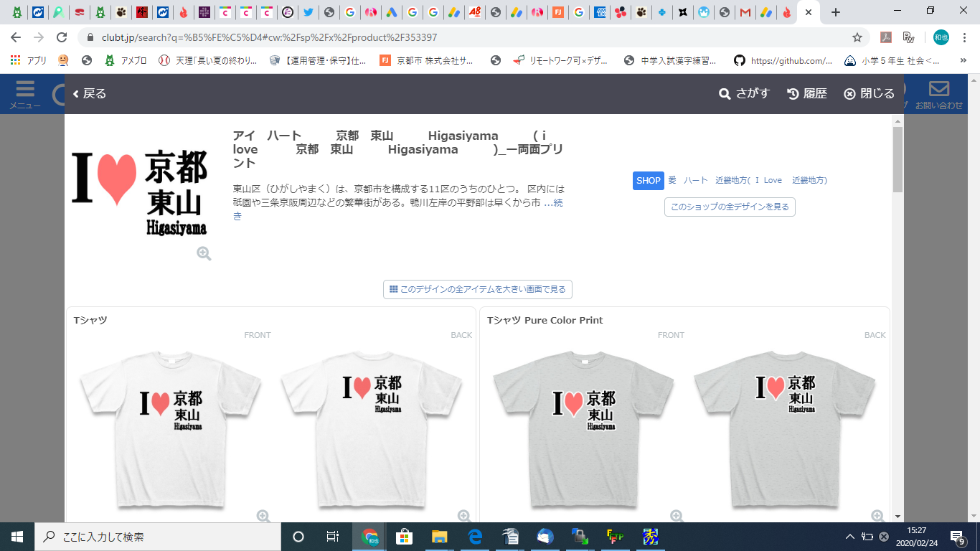Enlarge the I♥京都東山 design with its magnifier icon
980x551 pixels.
point(204,253)
